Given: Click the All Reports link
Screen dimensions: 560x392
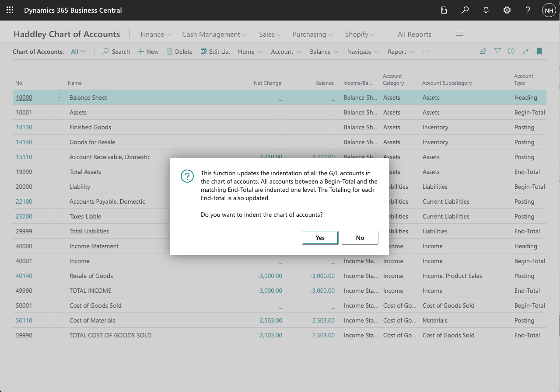Looking at the screenshot, I should pos(414,34).
